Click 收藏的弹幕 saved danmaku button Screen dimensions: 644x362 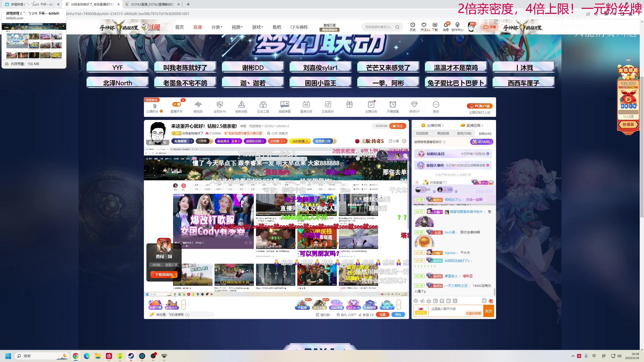click(473, 313)
